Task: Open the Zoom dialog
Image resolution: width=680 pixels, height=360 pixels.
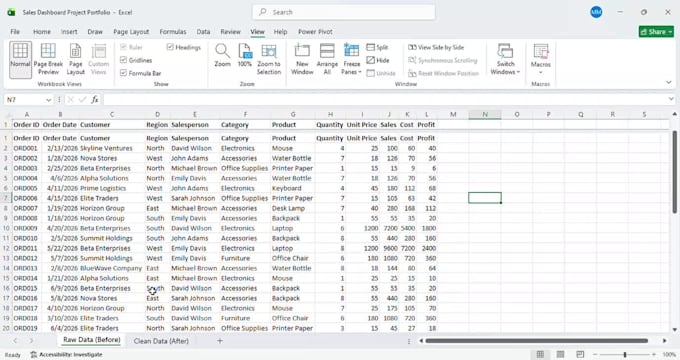Action: point(222,56)
